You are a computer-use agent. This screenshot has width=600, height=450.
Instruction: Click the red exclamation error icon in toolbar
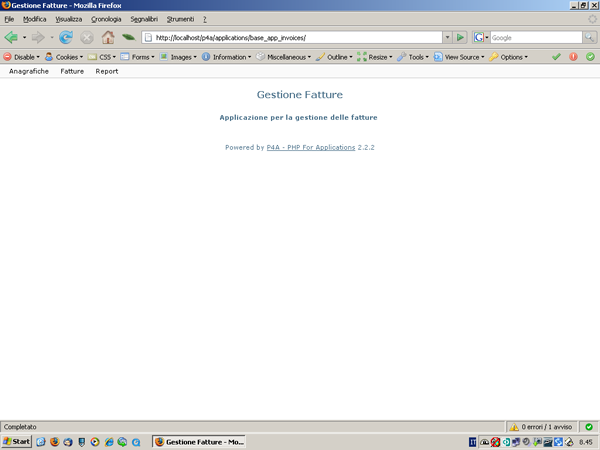pos(573,57)
